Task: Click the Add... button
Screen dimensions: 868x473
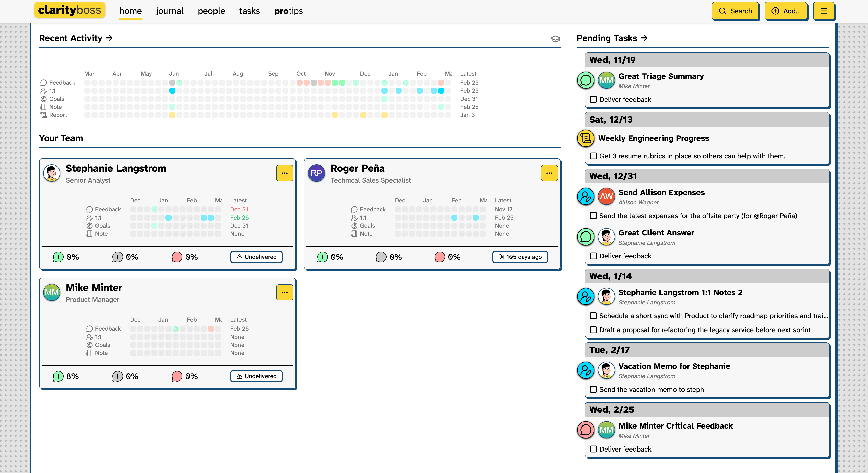Action: pos(786,11)
